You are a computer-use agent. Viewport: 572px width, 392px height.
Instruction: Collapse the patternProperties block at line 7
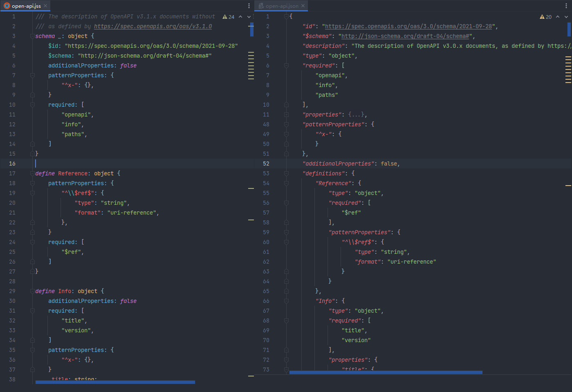32,75
